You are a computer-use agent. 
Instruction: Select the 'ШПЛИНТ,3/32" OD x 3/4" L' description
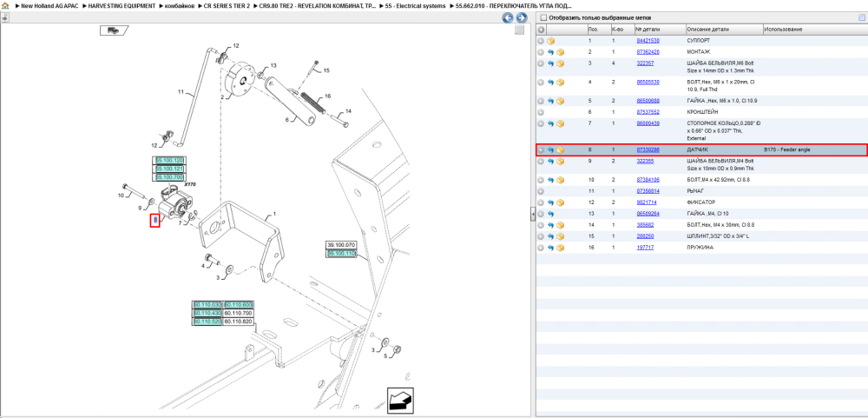pyautogui.click(x=718, y=236)
